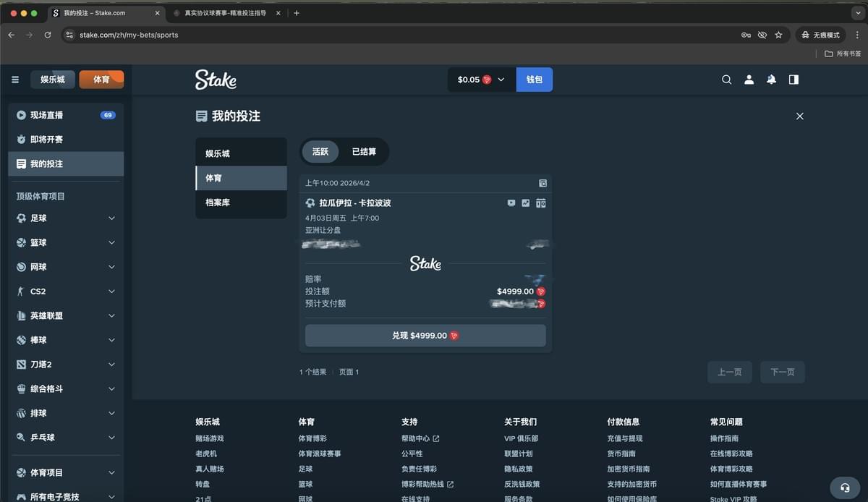Click the soccer ball icon beside 拉瓜伊拉 - 卡拉波波
Screen dimensions: 868x502
tap(310, 203)
